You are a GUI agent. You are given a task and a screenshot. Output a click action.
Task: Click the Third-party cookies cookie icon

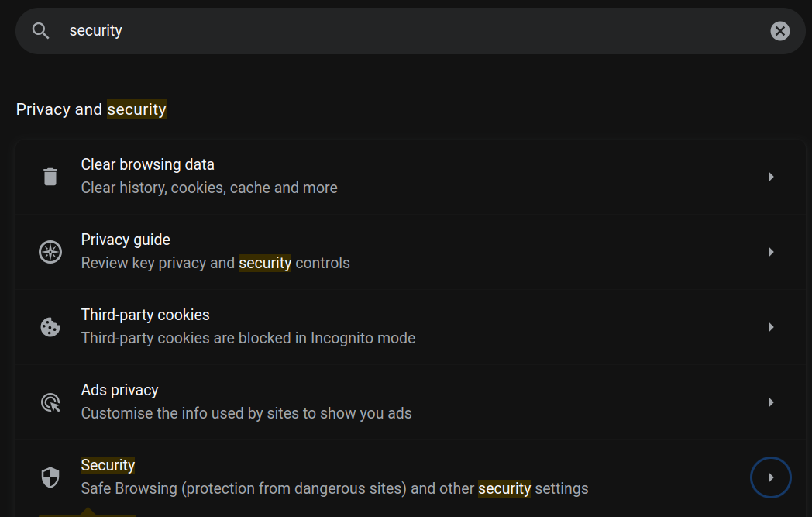point(50,327)
